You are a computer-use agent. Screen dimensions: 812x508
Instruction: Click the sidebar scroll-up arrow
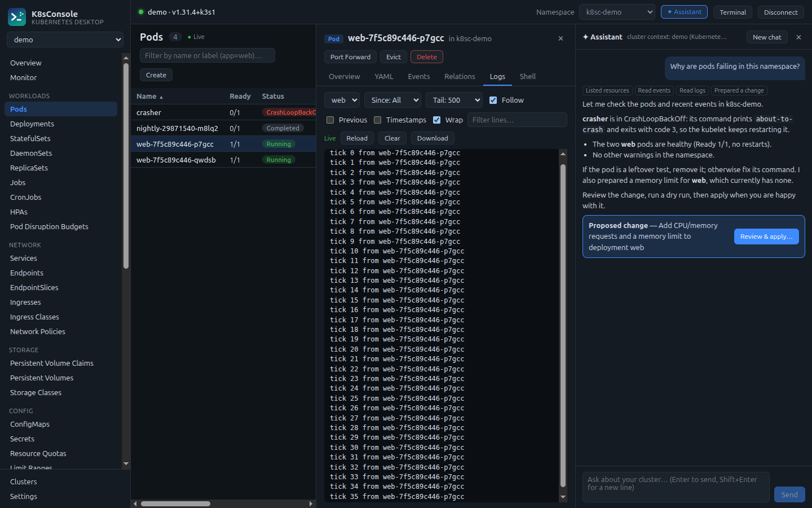point(126,58)
